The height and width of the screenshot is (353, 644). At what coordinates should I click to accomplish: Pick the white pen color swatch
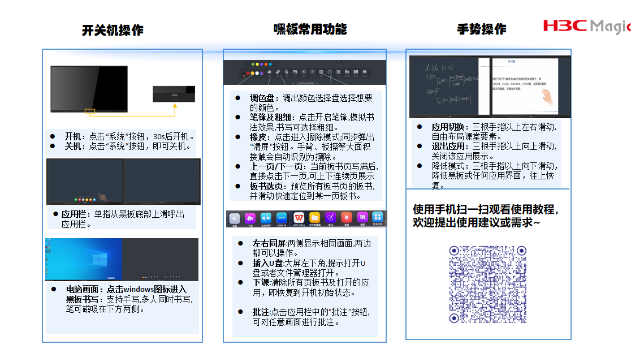[257, 73]
